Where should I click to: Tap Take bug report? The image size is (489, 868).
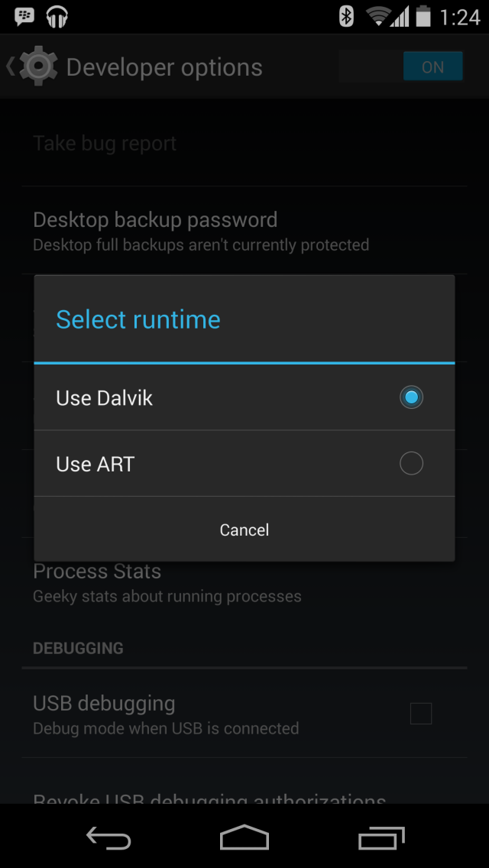coord(105,143)
